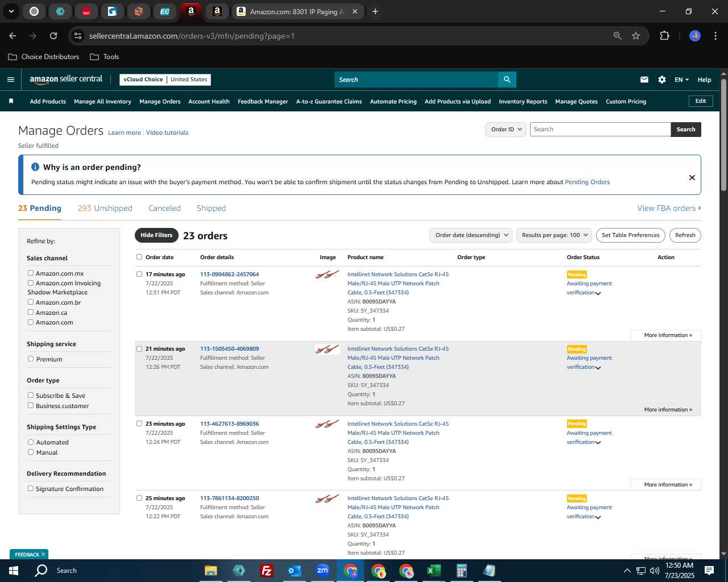This screenshot has height=582, width=728.
Task: View site information icon in the address bar
Action: tap(78, 36)
